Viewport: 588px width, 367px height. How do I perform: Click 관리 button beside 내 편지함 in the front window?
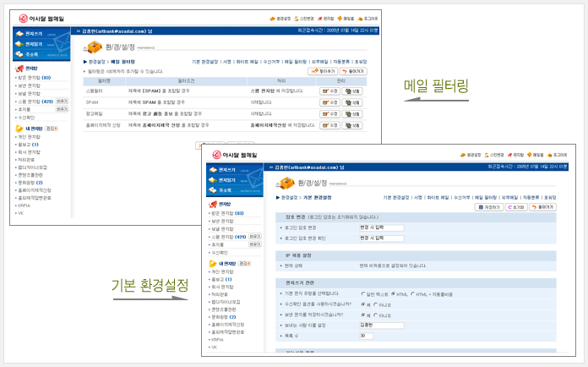pos(242,263)
